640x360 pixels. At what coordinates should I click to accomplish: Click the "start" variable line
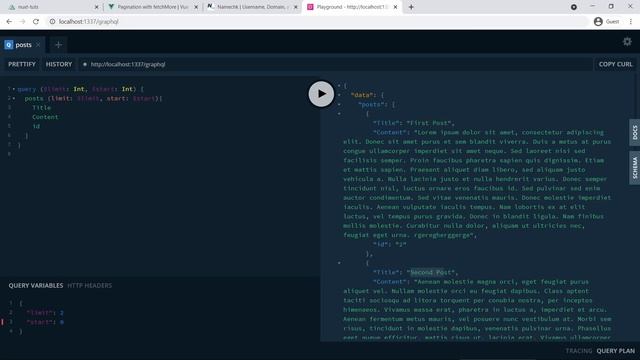point(45,322)
